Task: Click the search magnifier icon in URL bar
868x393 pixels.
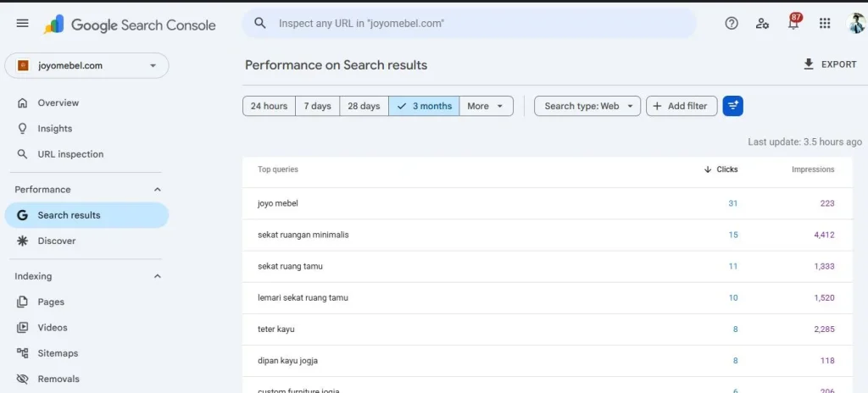Action: coord(259,23)
